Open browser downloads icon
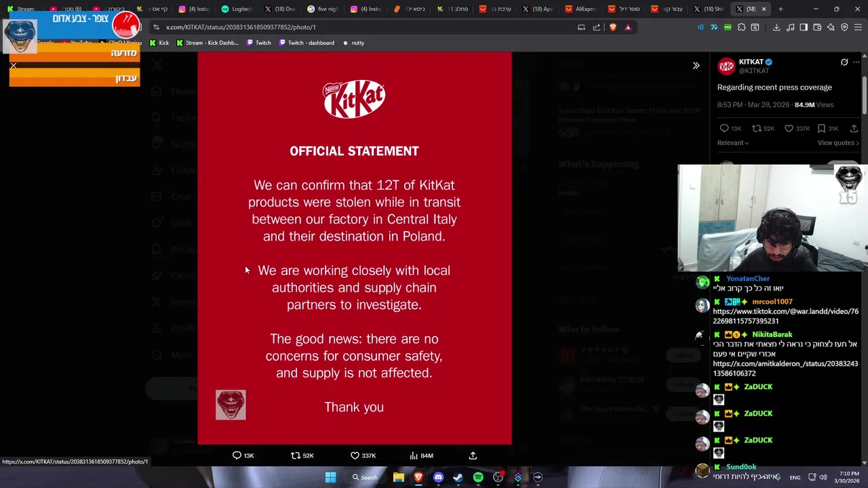The width and height of the screenshot is (868, 488). pos(776,27)
